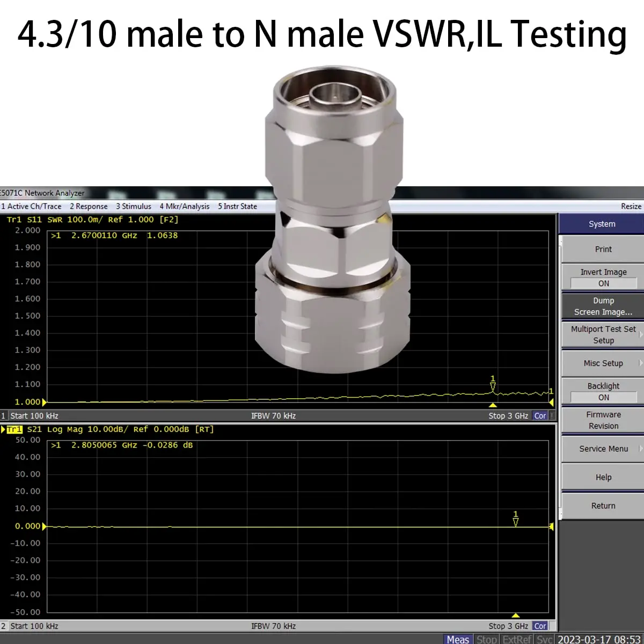The width and height of the screenshot is (644, 644).
Task: Click channel 2 Stop 3 GHz field
Action: [508, 626]
